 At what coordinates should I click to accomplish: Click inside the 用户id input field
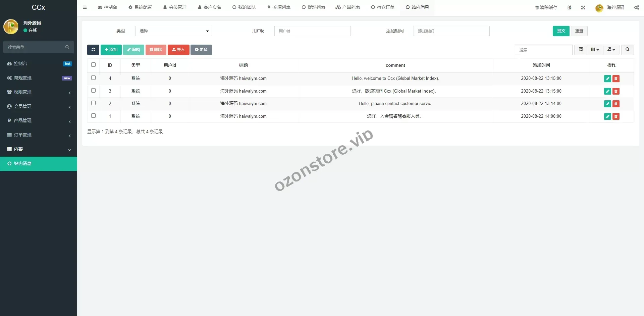312,31
